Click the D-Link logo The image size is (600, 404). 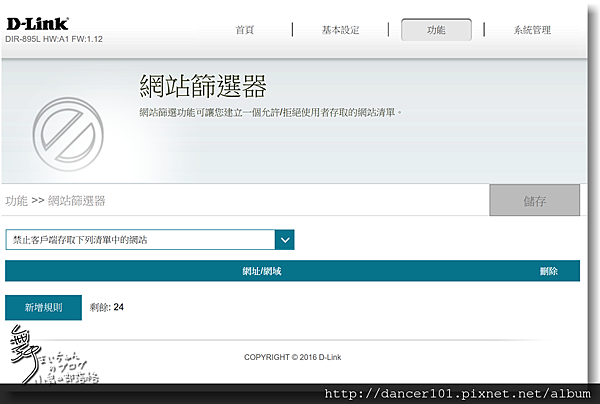pyautogui.click(x=38, y=24)
